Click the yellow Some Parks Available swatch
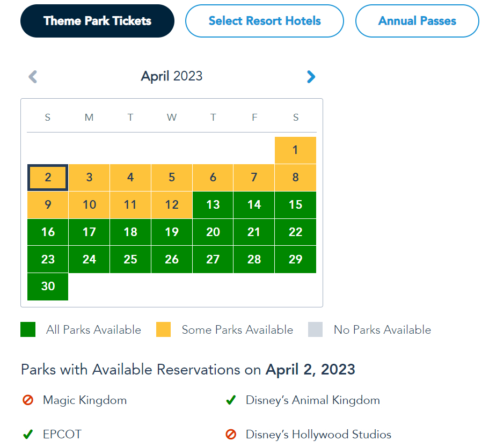 163,329
